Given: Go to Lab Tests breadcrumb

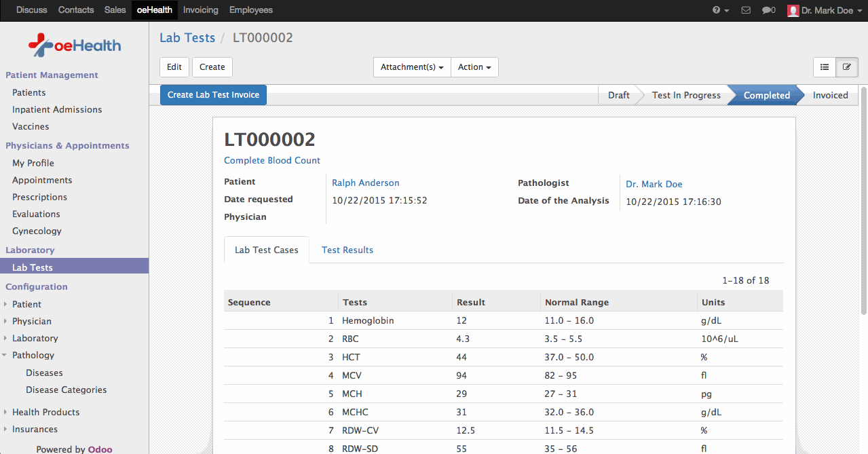Looking at the screenshot, I should coord(187,38).
